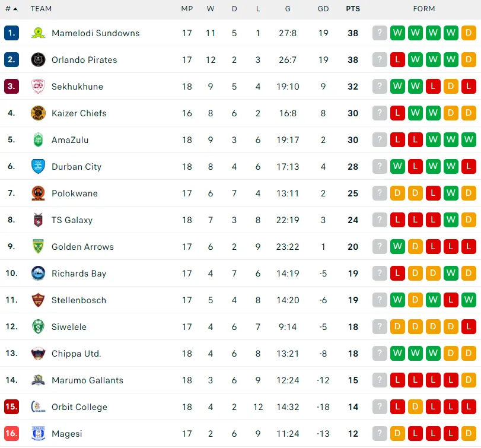Screen dimensions: 481x448
Task: Click Orlando Pirates' red loss form badge
Action: click(x=397, y=60)
